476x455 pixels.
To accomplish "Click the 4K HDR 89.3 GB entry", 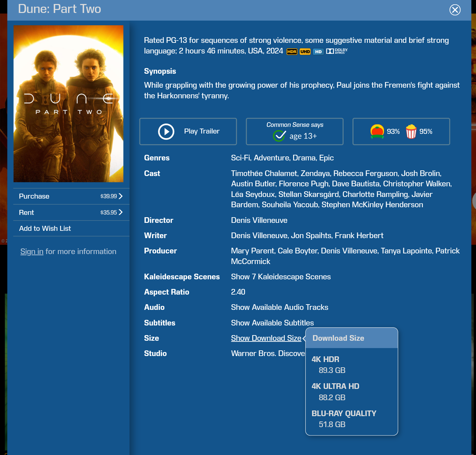I will 329,365.
